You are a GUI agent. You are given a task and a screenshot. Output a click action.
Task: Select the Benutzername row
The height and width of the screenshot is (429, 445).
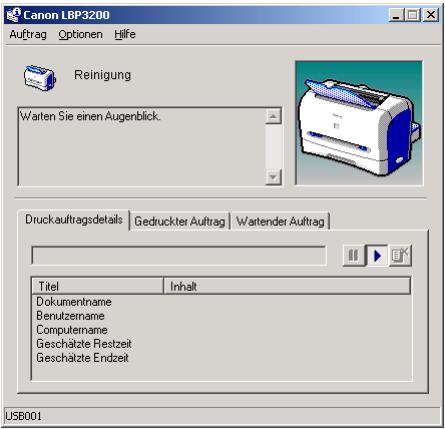click(x=222, y=316)
